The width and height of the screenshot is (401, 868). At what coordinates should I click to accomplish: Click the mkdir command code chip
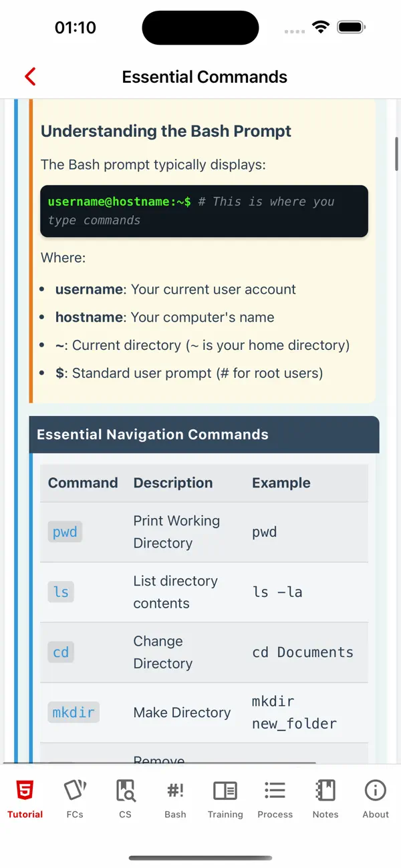74,712
